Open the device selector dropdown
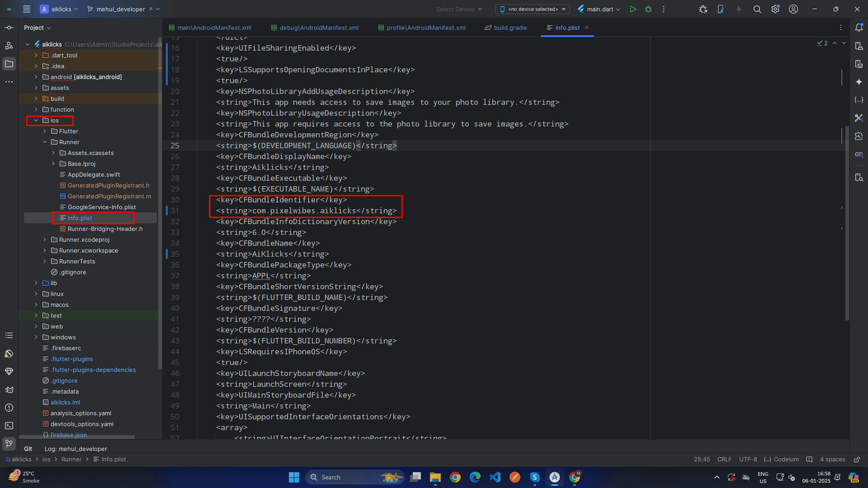 point(532,9)
